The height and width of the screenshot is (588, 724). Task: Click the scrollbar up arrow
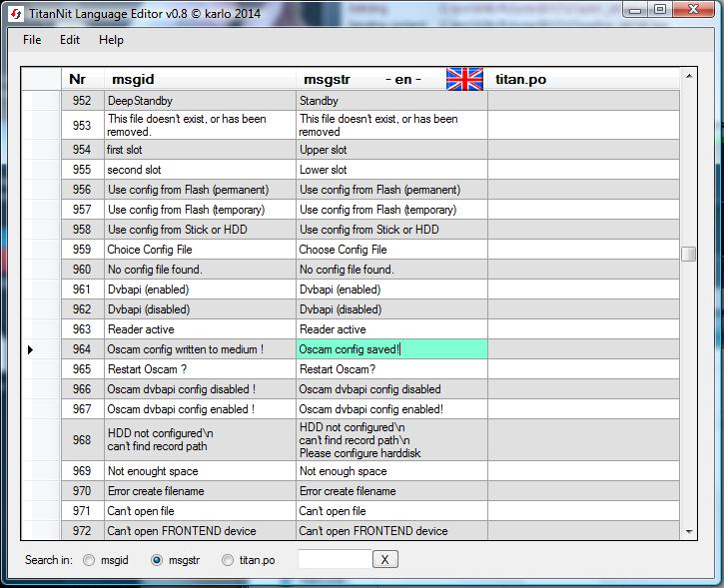[x=688, y=77]
